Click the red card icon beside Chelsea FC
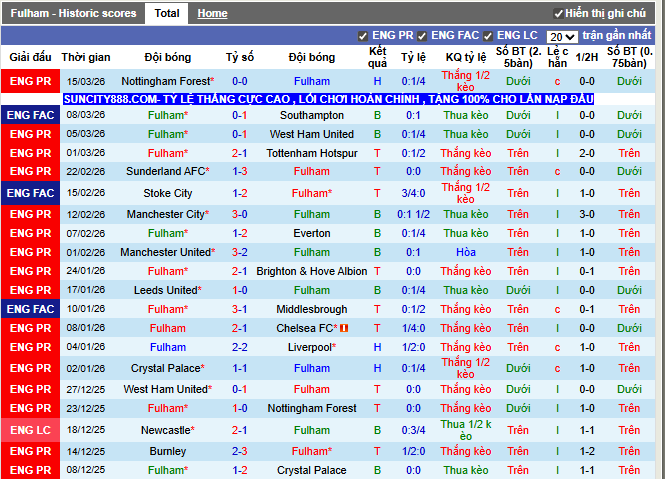 [343, 328]
